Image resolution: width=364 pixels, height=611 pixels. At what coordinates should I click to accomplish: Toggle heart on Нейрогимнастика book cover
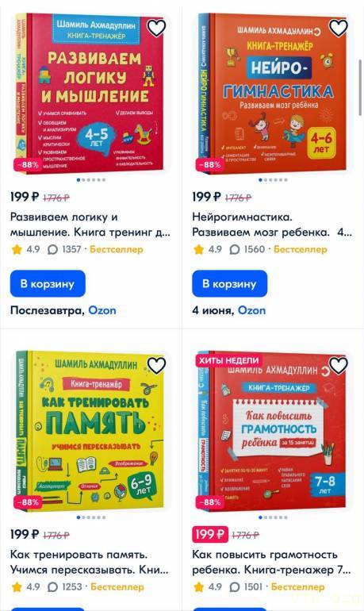(x=339, y=28)
